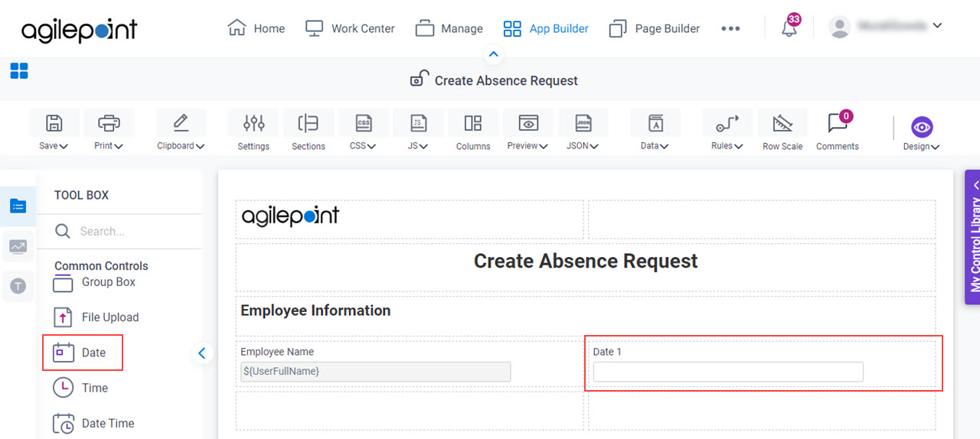
Task: Click the AgilePoint logo in header
Action: tap(80, 30)
